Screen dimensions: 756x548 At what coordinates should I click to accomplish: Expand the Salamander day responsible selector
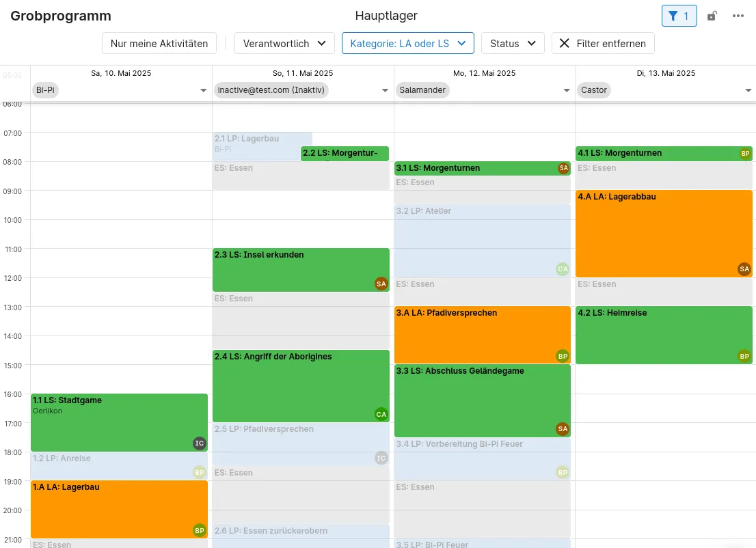point(567,90)
